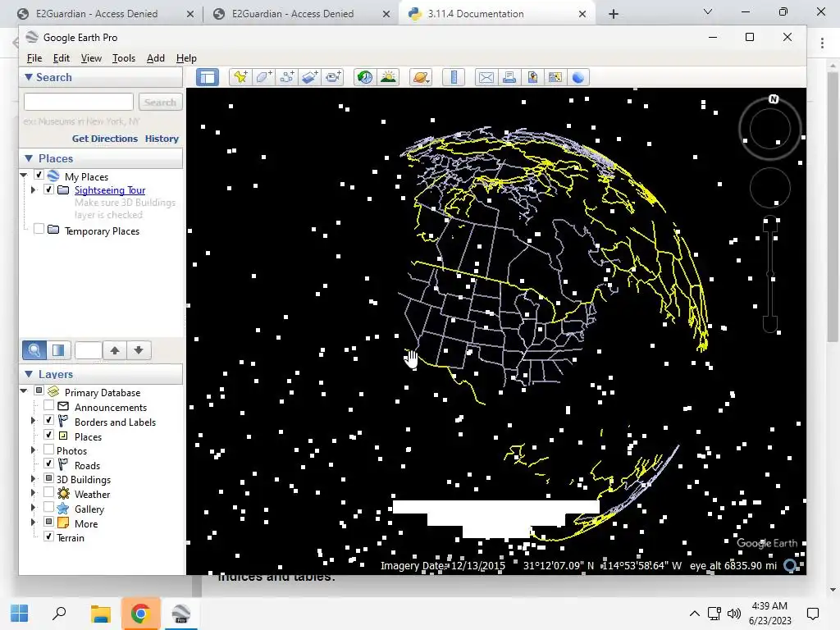Screen dimensions: 840x630
Task: Disable Borders and Labels layer
Action: [48, 421]
